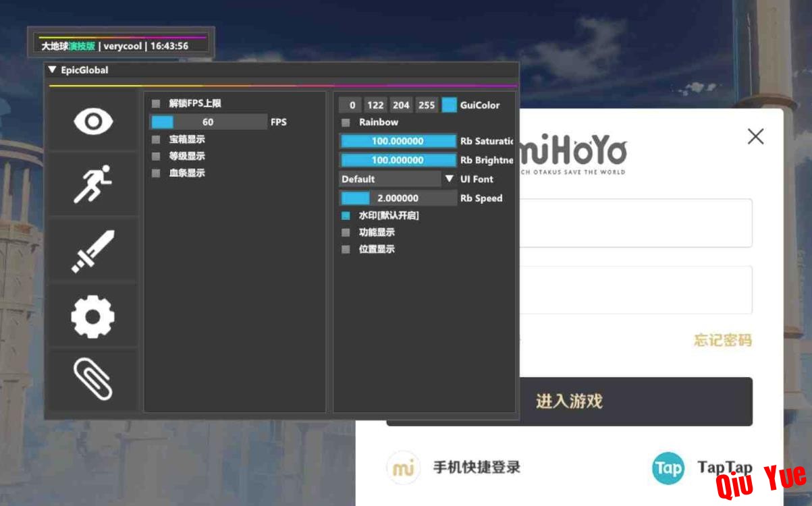This screenshot has width=812, height=506.
Task: Click 忘记密码 forgot password link
Action: click(x=722, y=340)
